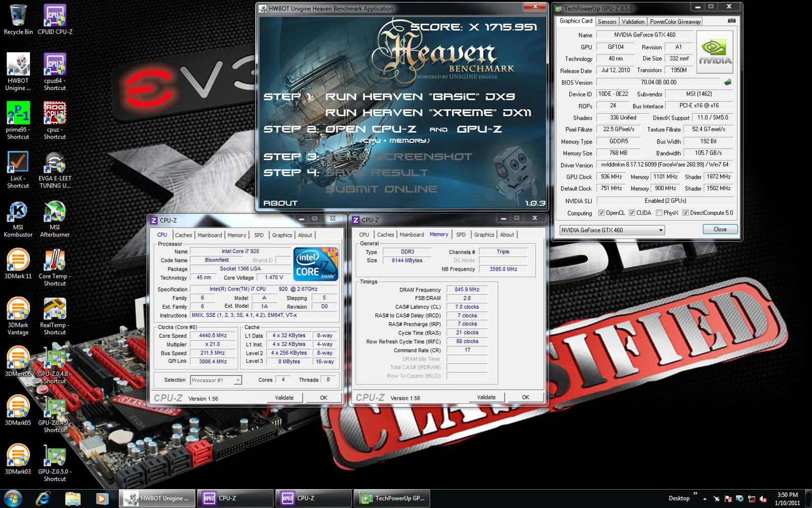
Task: Click Save Result in Heaven benchmark
Action: pyautogui.click(x=377, y=173)
